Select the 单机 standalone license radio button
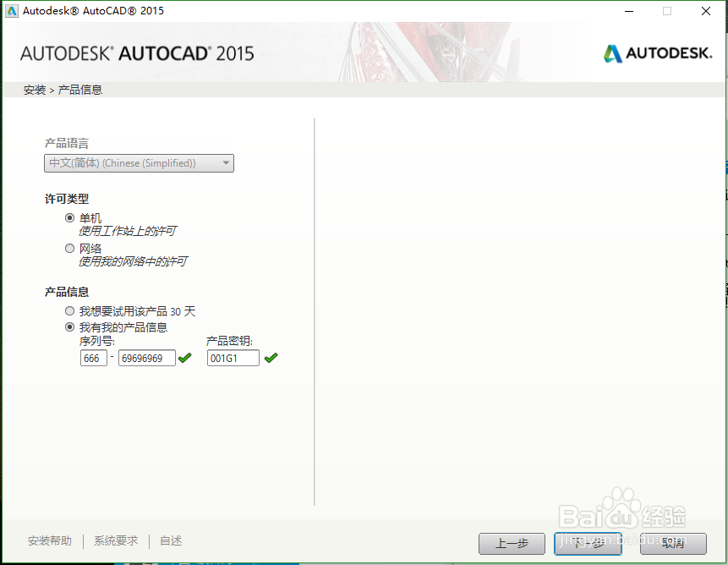The width and height of the screenshot is (728, 565). click(69, 217)
